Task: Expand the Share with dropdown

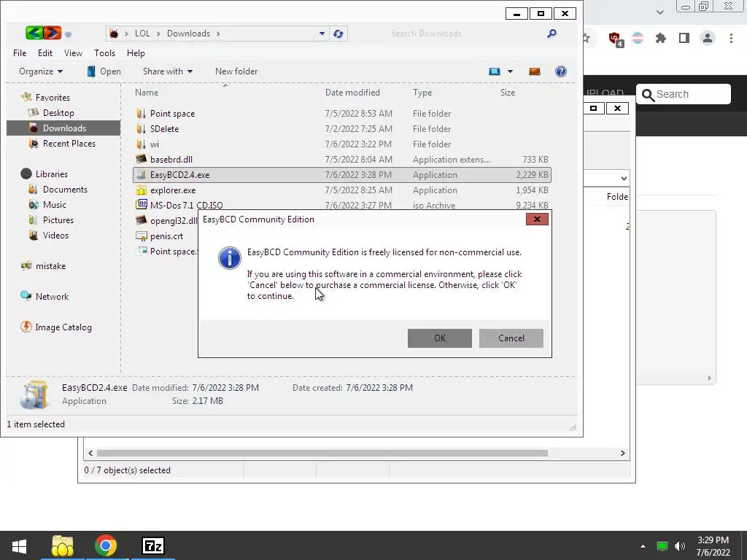Action: 168,71
